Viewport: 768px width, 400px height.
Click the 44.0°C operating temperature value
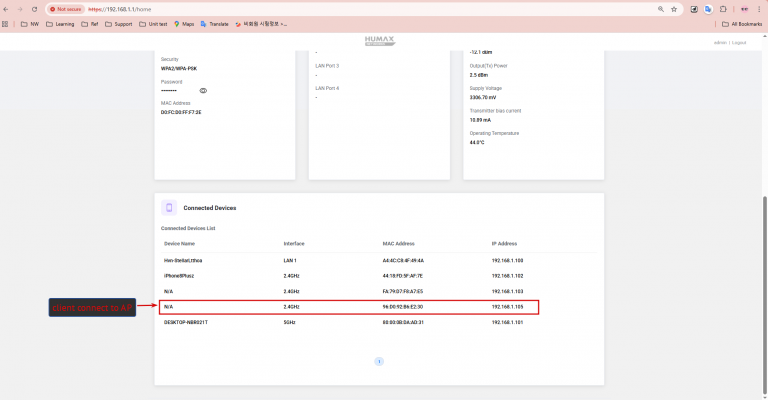coord(477,142)
